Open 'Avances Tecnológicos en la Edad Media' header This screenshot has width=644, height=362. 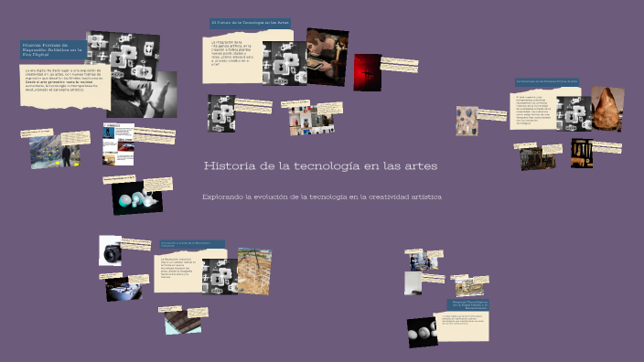tap(467, 304)
